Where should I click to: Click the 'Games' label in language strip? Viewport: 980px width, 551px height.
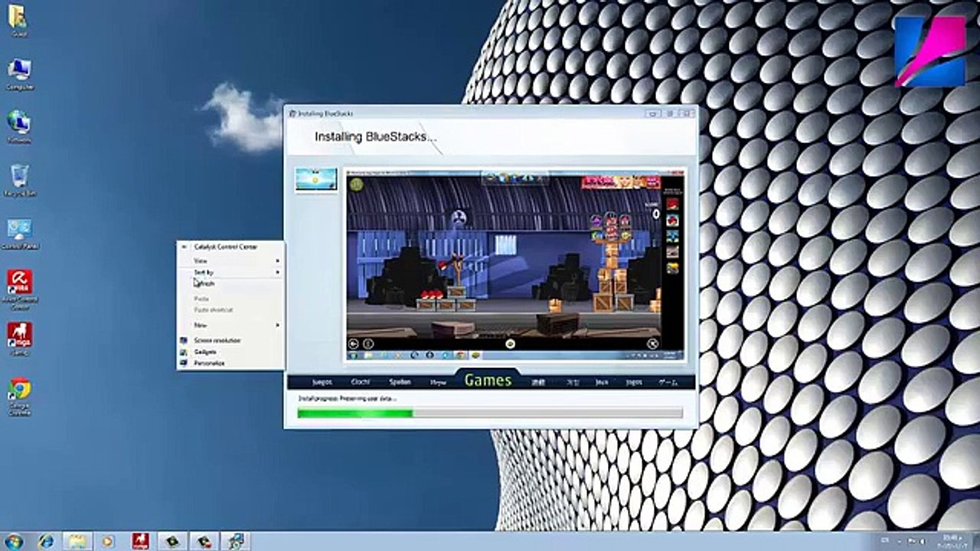[488, 380]
